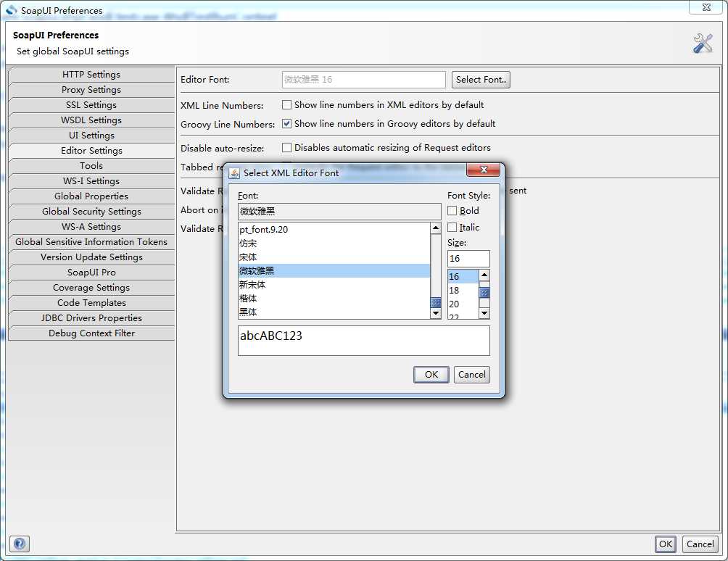
Task: Enable the Bold font style checkbox
Action: click(452, 211)
